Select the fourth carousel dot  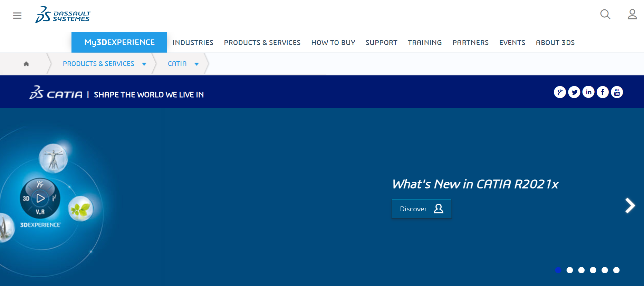point(593,270)
